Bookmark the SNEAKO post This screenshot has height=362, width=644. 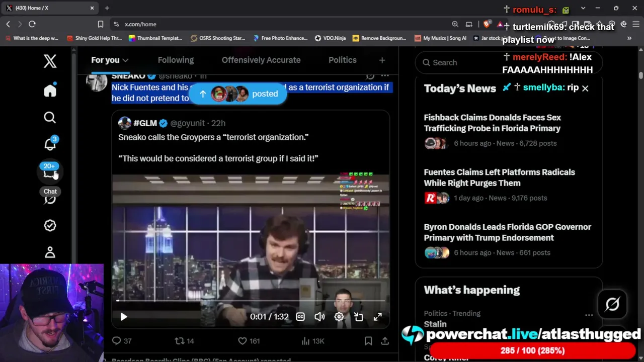(x=368, y=341)
